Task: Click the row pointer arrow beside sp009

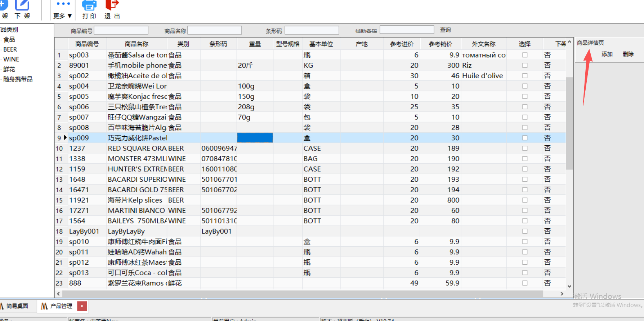Action: [x=65, y=138]
